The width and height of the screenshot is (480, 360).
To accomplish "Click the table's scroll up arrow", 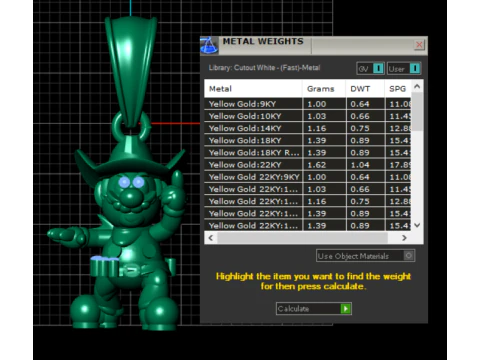I will coord(417,87).
